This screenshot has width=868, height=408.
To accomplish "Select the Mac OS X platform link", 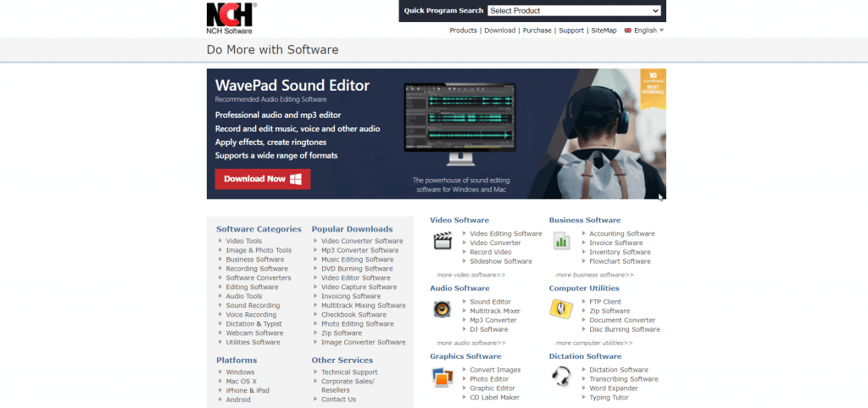I will pyautogui.click(x=242, y=382).
